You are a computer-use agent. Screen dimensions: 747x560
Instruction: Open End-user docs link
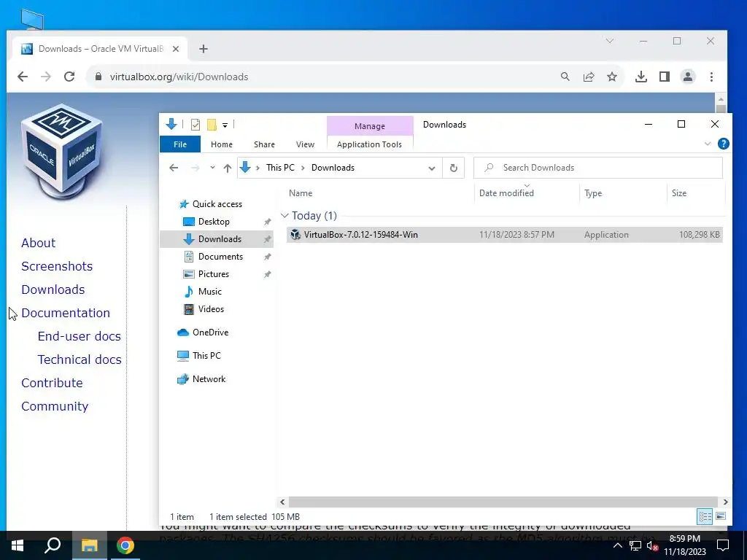(x=79, y=336)
